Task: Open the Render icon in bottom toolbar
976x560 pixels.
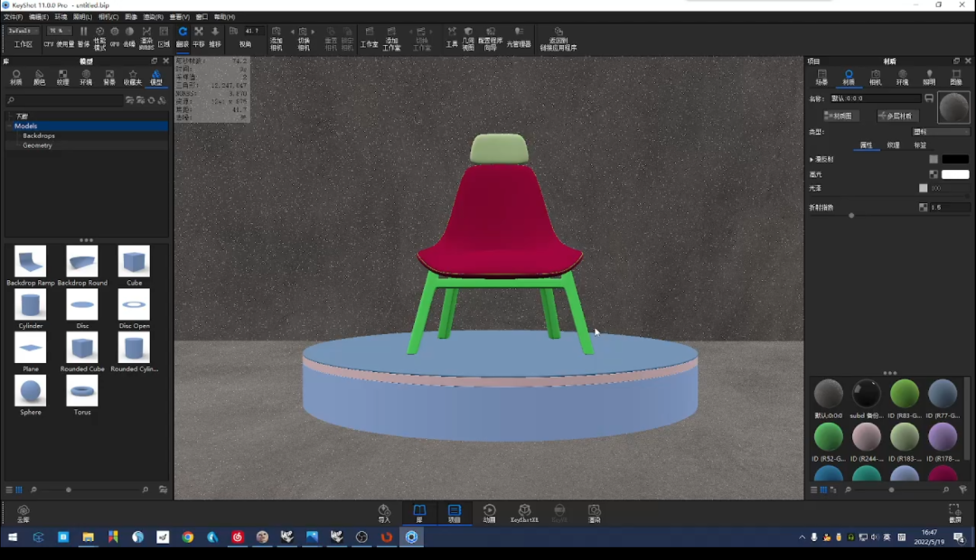Action: [x=595, y=513]
